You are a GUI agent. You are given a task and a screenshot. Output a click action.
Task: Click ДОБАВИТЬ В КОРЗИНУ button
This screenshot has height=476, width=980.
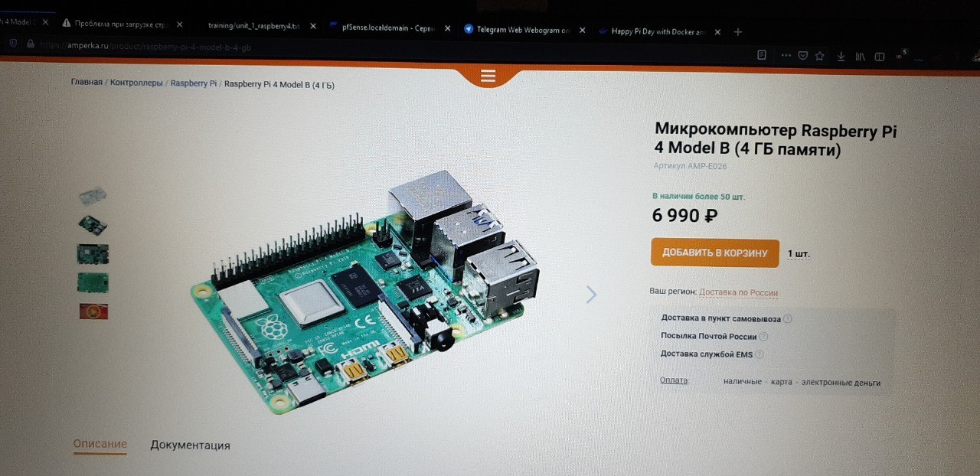(x=715, y=253)
